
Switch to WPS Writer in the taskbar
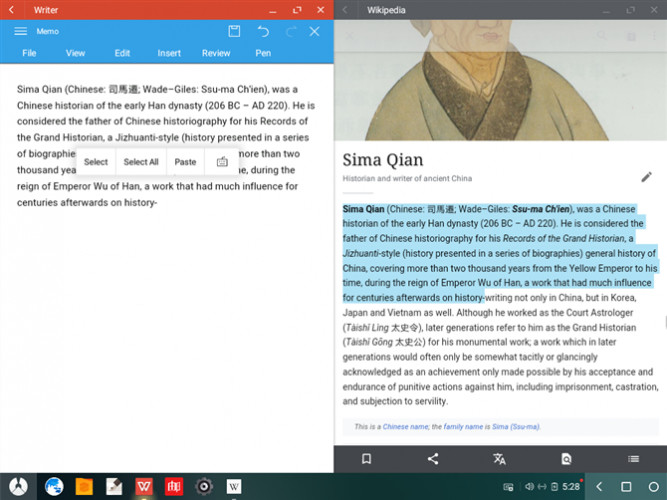click(x=144, y=486)
